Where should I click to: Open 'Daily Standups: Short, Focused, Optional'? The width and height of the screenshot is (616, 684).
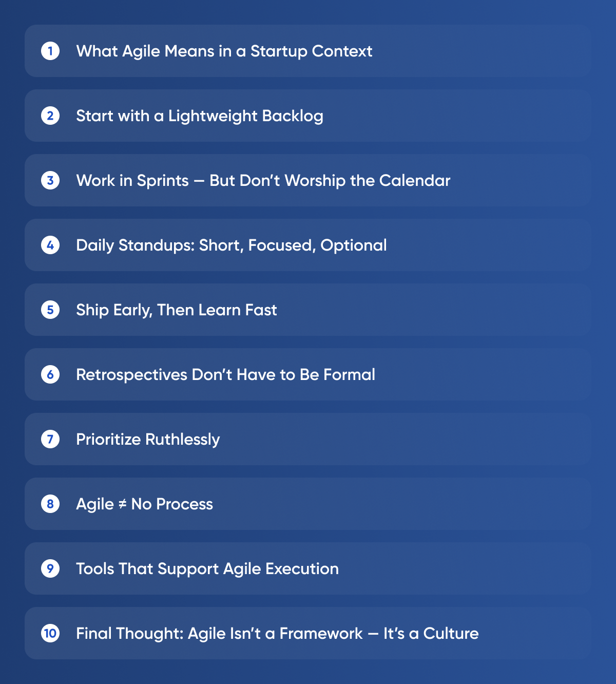(x=231, y=245)
